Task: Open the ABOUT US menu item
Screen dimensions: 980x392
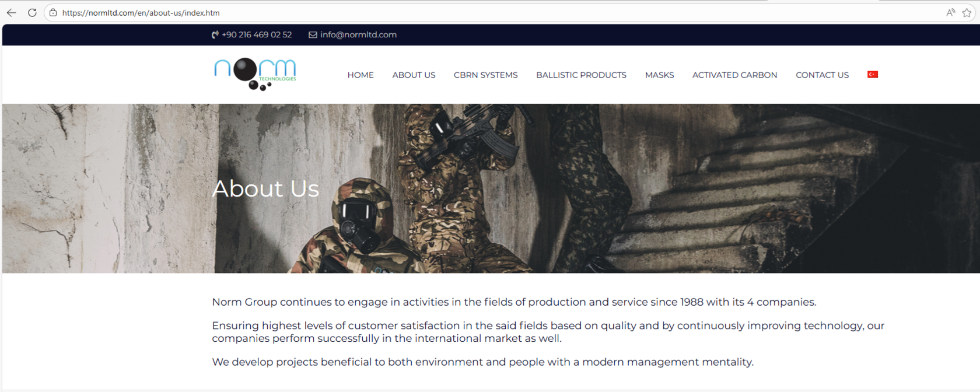Action: pos(414,75)
